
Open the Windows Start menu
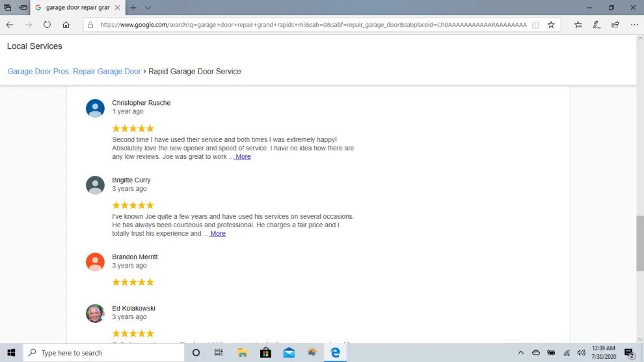[11, 352]
